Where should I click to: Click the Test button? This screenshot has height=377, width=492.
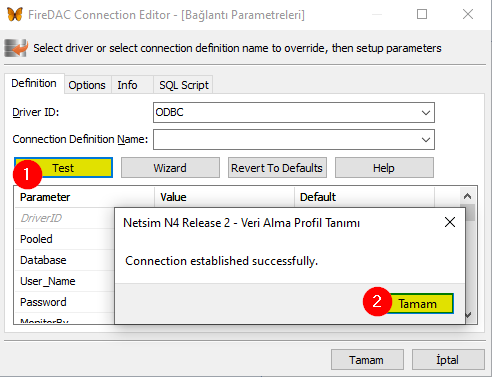[x=63, y=168]
